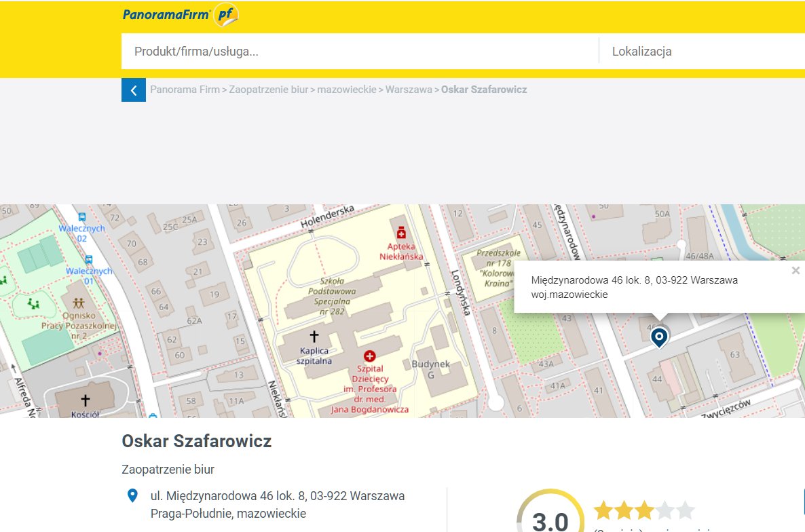
Task: Click the Oskar Szafarowicz company heading
Action: [x=197, y=441]
